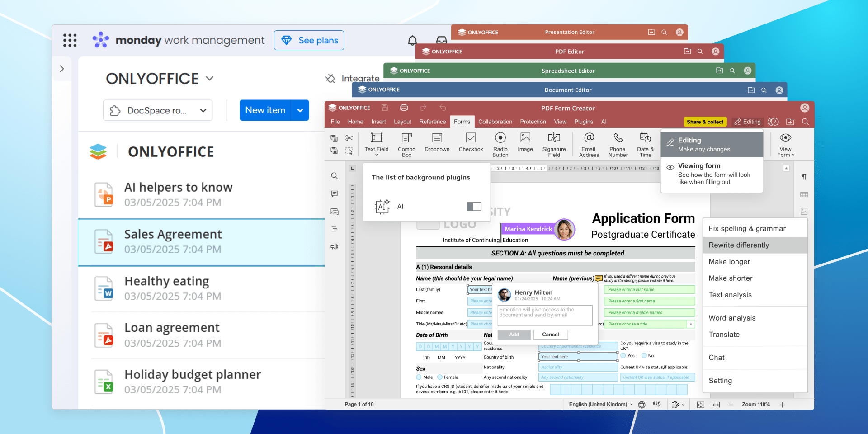This screenshot has height=434, width=868.
Task: Add a Phone Number field
Action: (618, 138)
